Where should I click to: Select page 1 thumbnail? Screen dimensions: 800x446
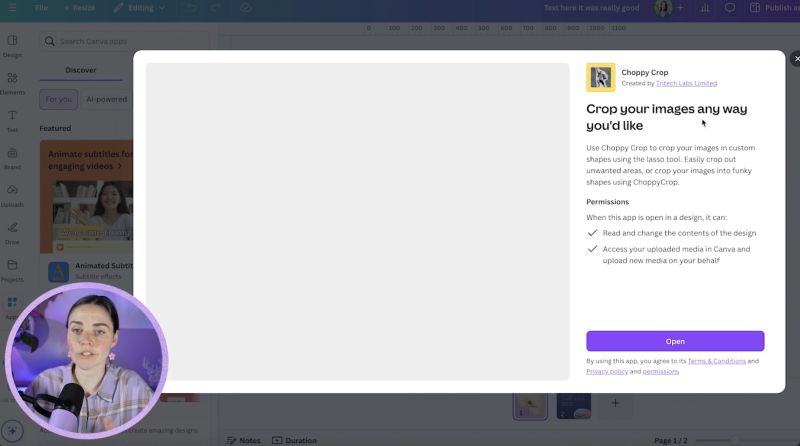click(x=530, y=406)
